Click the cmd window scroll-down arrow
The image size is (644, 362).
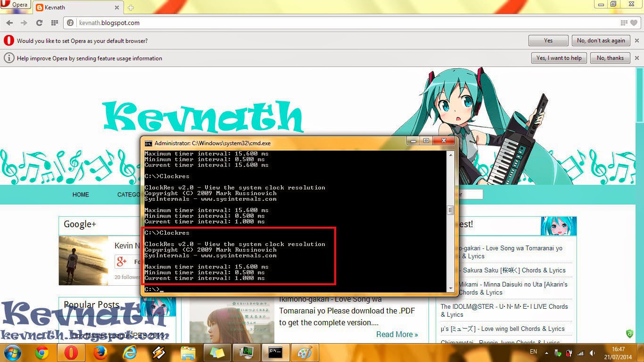(x=450, y=288)
